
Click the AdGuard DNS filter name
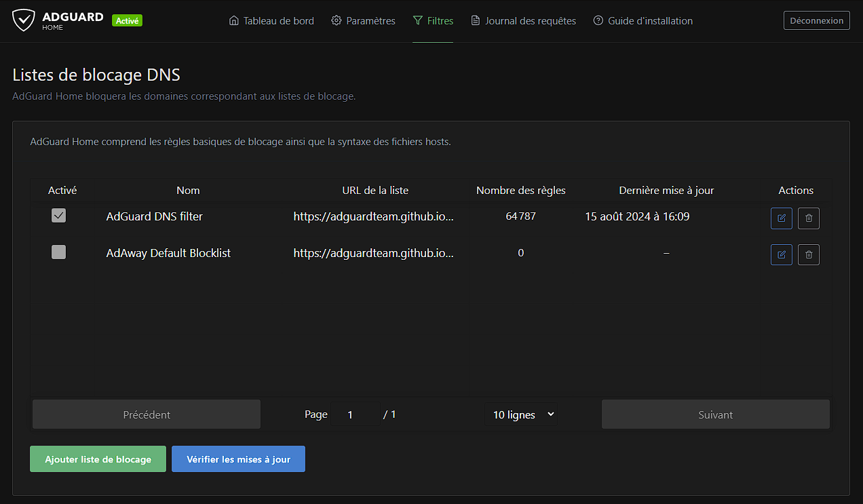pyautogui.click(x=155, y=217)
